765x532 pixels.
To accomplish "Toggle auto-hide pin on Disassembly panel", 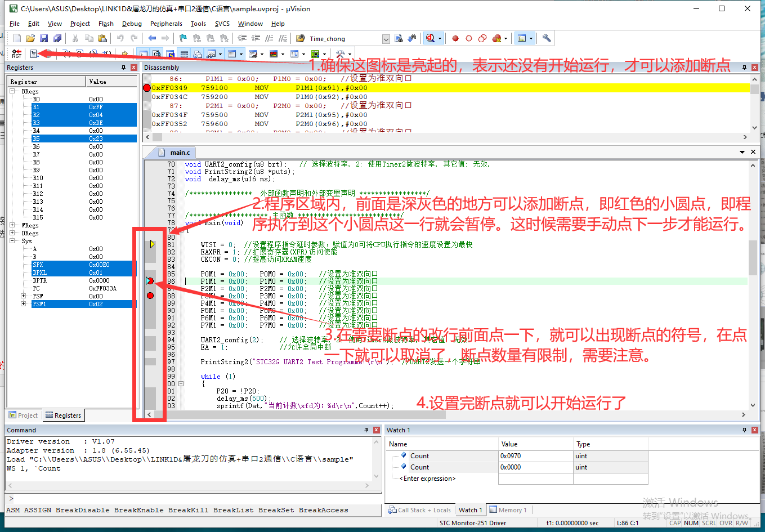I will click(744, 68).
